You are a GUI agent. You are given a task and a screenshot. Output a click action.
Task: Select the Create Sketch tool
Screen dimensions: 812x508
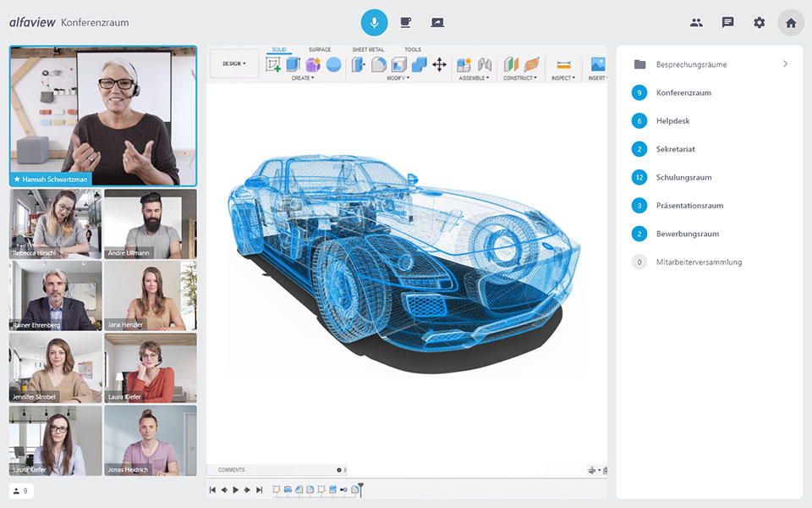point(273,64)
